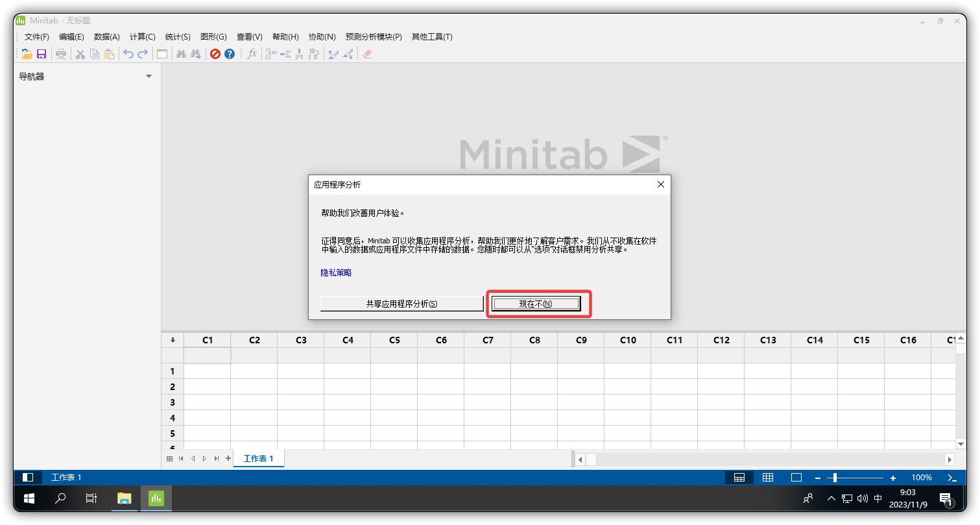Open the 协助(N) menu
This screenshot has height=525, width=980.
tap(322, 37)
